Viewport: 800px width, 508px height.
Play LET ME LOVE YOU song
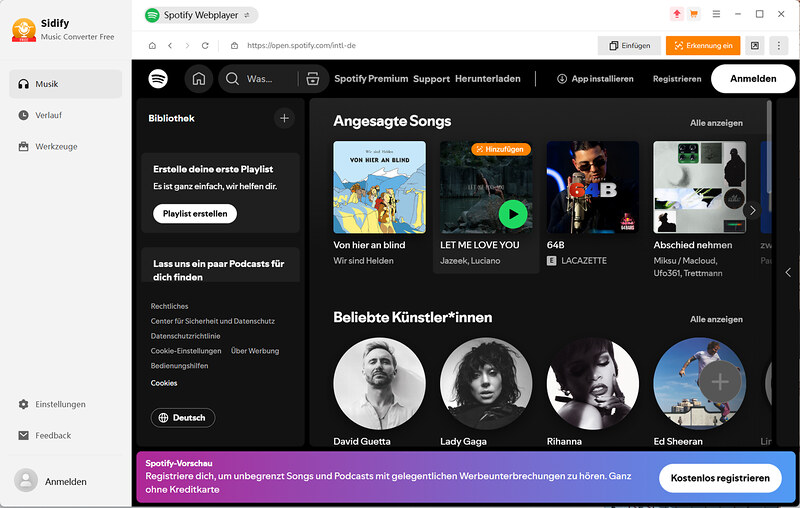click(513, 214)
